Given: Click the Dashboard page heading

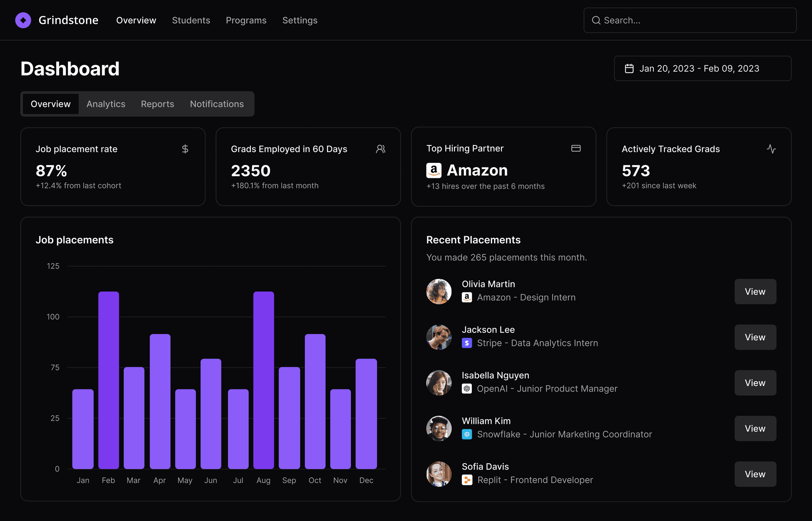Looking at the screenshot, I should (x=70, y=69).
